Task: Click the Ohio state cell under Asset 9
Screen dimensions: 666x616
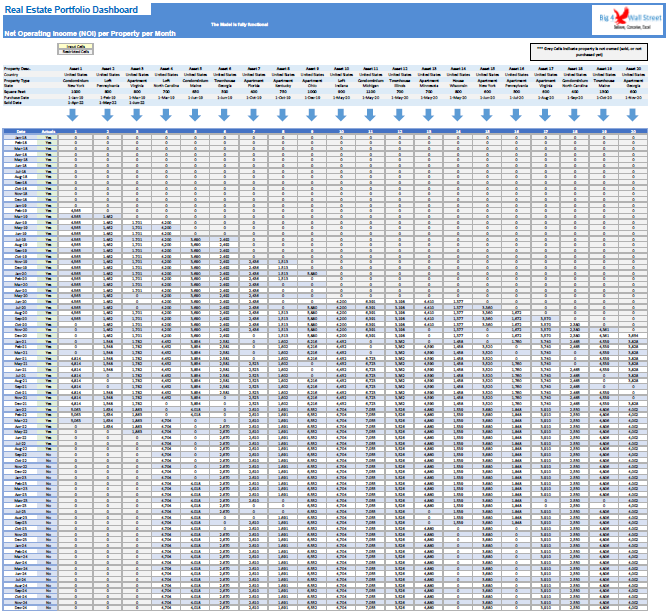Action: pos(312,85)
